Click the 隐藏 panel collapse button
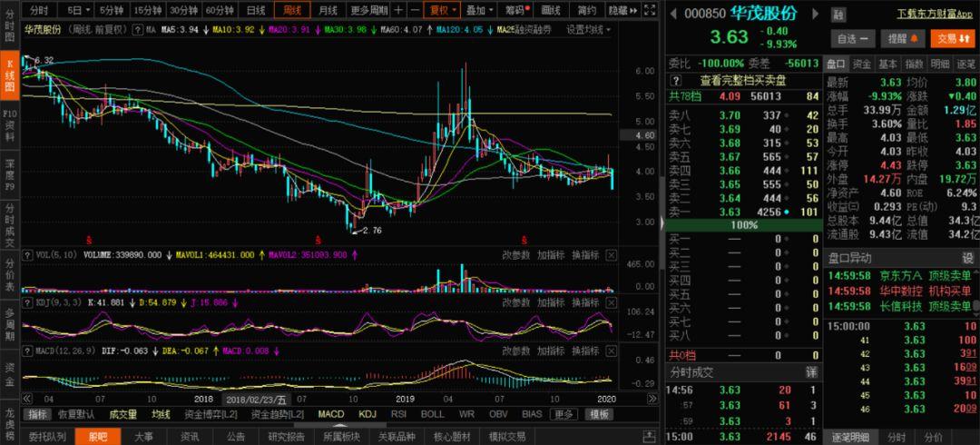This screenshot has height=445, width=980. point(622,10)
